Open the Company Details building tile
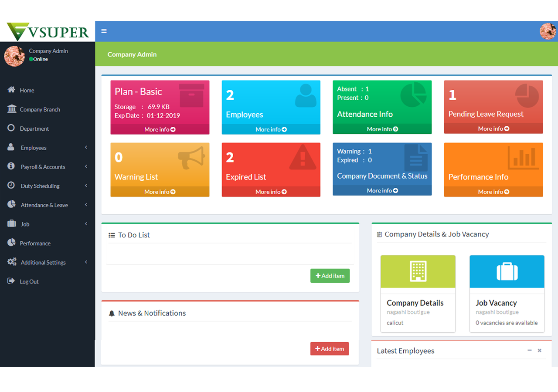 tap(418, 271)
